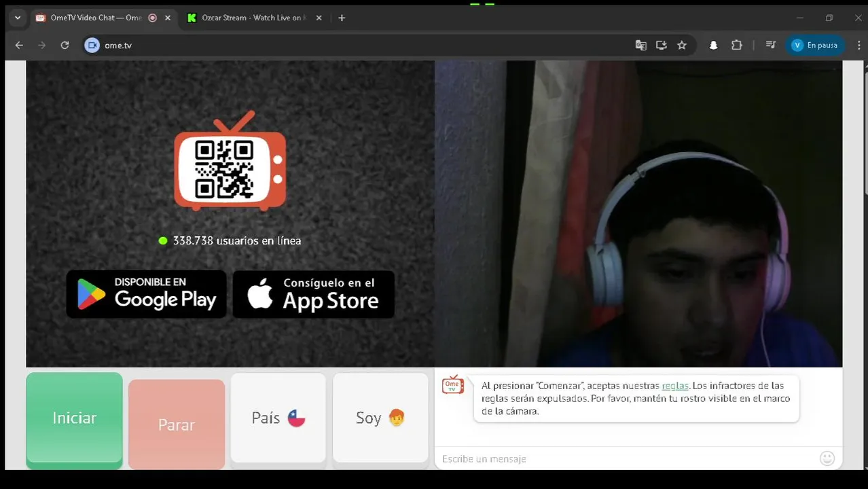This screenshot has height=489, width=868.
Task: Click the OmeTV avatar beside the chat message
Action: [453, 385]
